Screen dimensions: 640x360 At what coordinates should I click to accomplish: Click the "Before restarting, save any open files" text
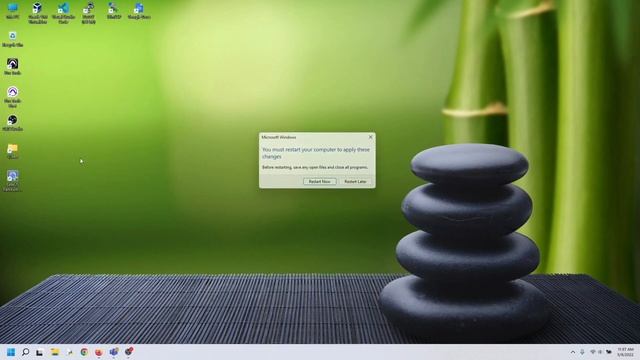click(x=315, y=167)
